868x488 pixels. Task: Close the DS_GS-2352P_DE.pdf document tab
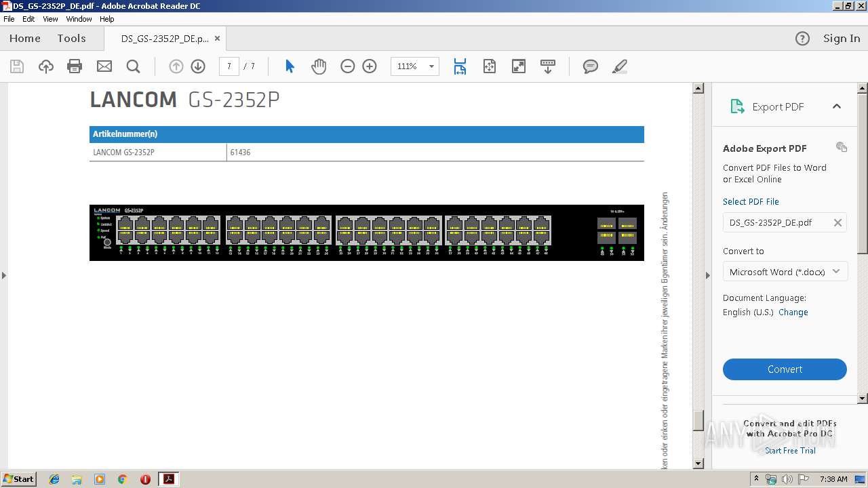tap(217, 39)
